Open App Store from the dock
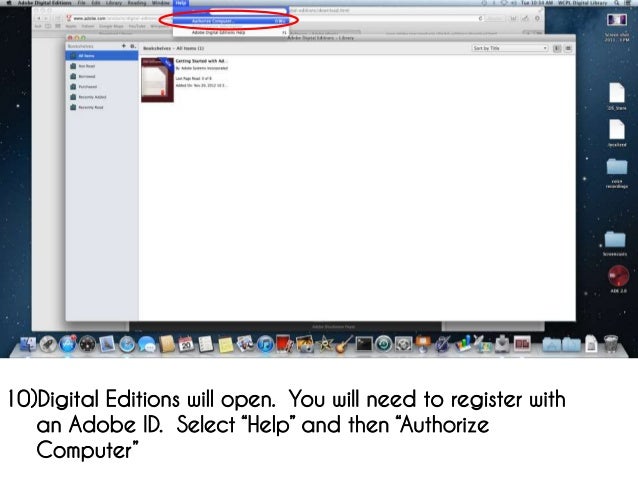638x479 pixels. [x=68, y=344]
